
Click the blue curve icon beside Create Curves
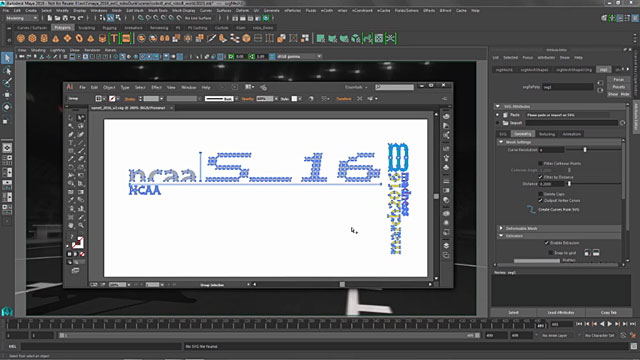[x=531, y=209]
